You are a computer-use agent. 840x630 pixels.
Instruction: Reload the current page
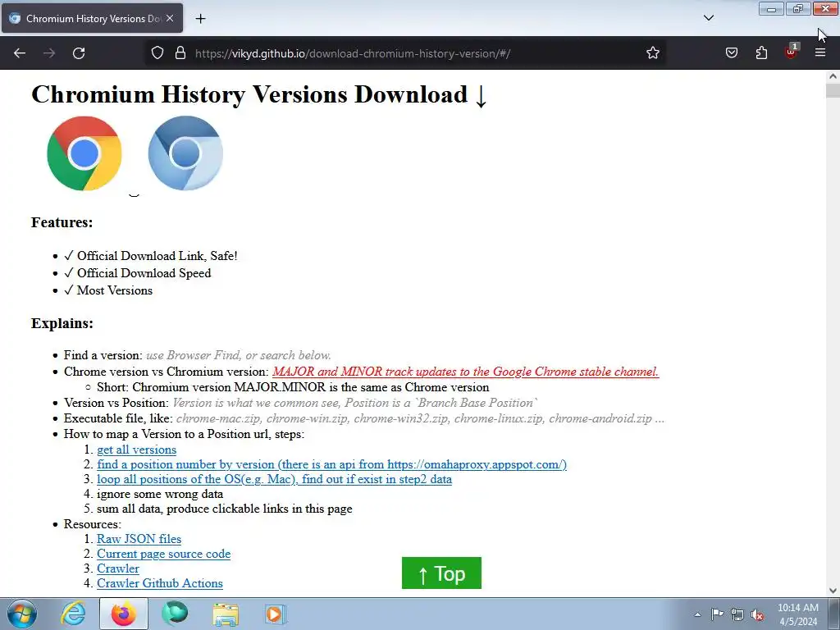(79, 53)
